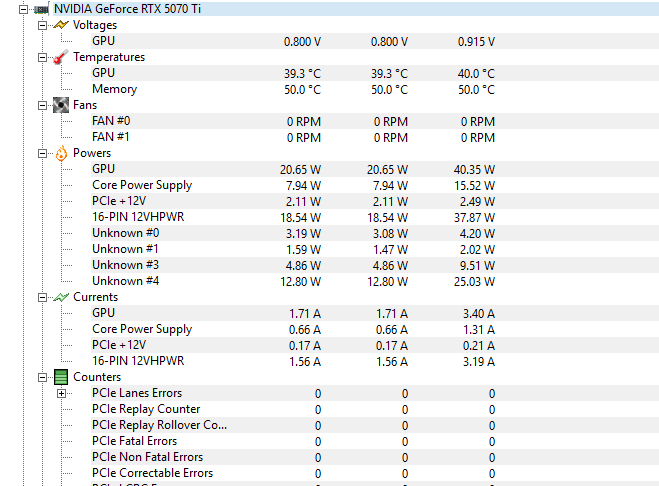Select the Currents category label
Viewport: 659px width, 486px height.
click(x=95, y=297)
